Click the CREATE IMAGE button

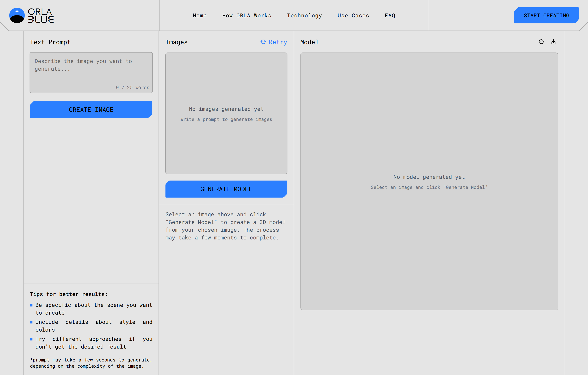pyautogui.click(x=91, y=110)
